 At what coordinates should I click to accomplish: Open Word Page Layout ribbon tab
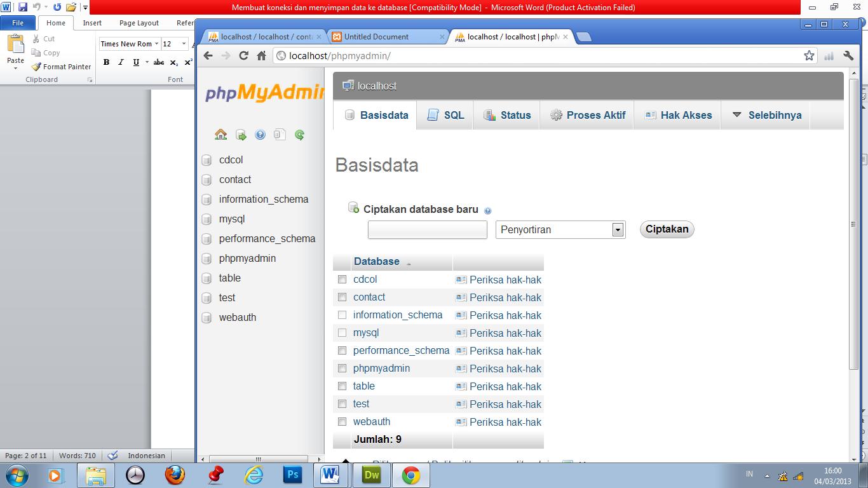(139, 23)
